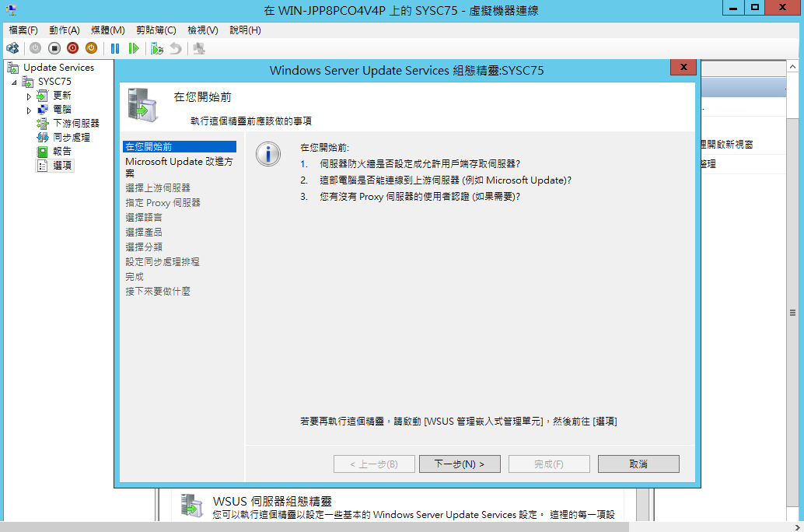Click the Revert undo arrow icon
This screenshot has height=532, width=804.
(x=176, y=48)
